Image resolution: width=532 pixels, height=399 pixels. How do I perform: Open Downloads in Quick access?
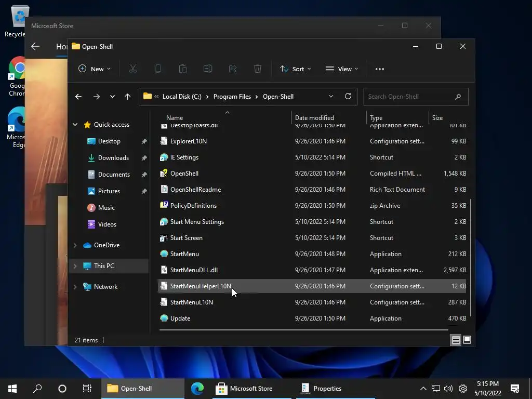(x=113, y=158)
